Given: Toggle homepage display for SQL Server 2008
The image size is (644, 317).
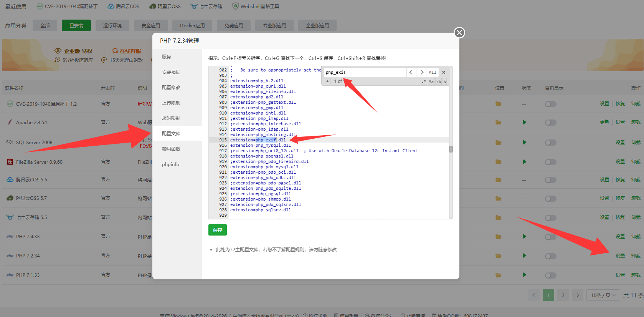Looking at the screenshot, I should pos(550,143).
